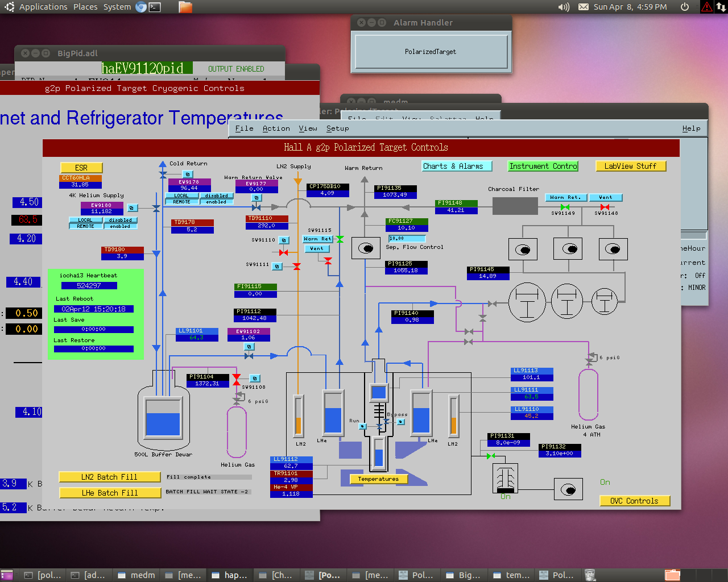
Task: Open the Charts & Alarms menu
Action: 457,166
